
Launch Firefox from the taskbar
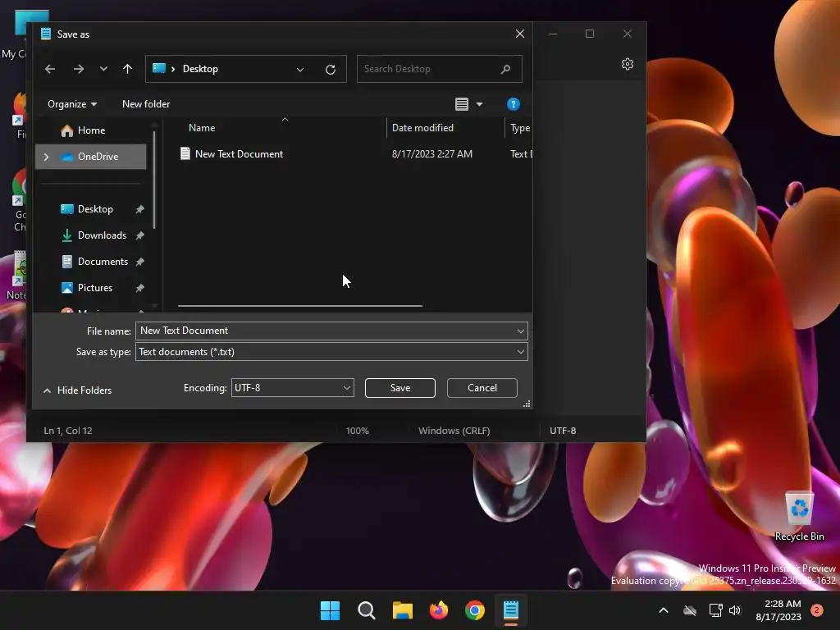click(439, 610)
